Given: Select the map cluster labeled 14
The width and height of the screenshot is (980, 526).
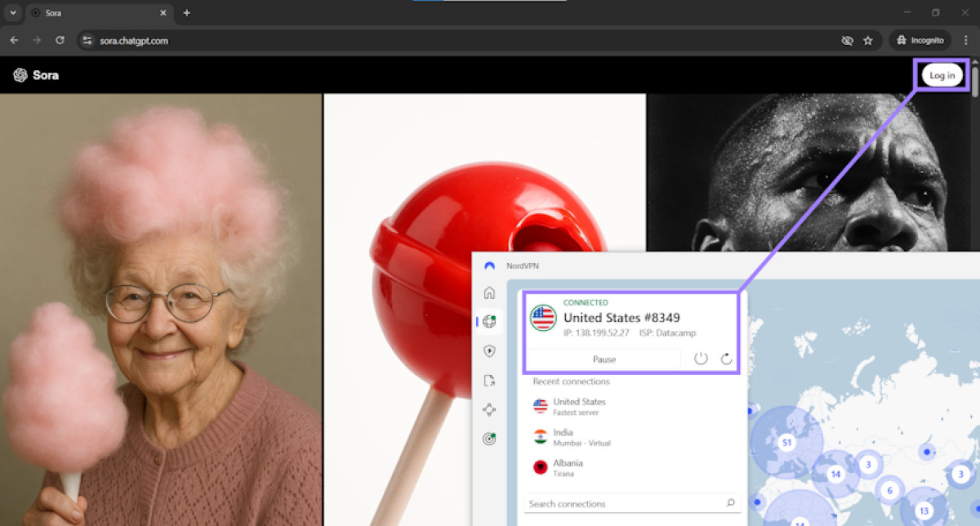Looking at the screenshot, I should coord(835,474).
